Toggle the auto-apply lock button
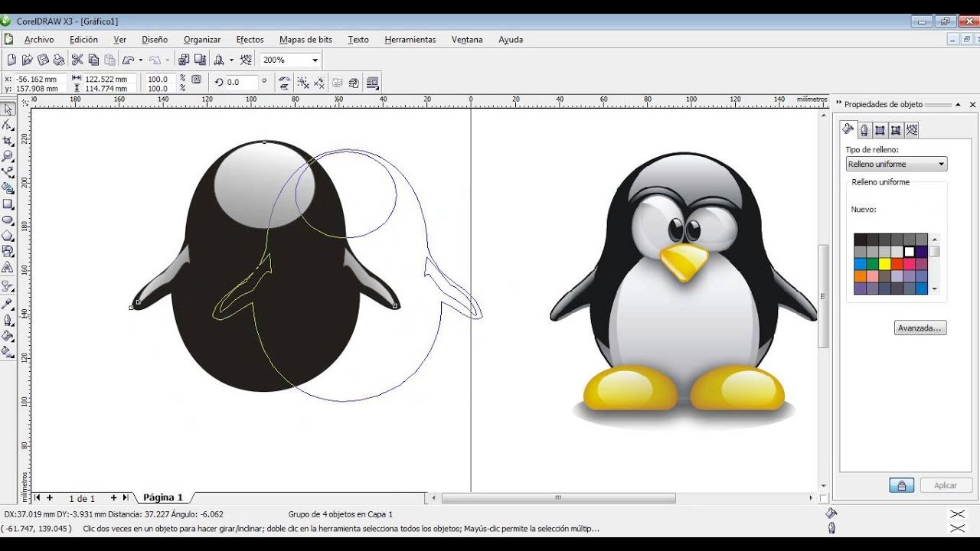980x551 pixels. [901, 485]
